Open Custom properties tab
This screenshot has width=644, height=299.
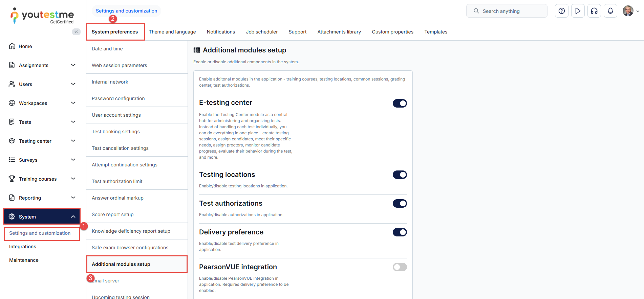(x=393, y=32)
